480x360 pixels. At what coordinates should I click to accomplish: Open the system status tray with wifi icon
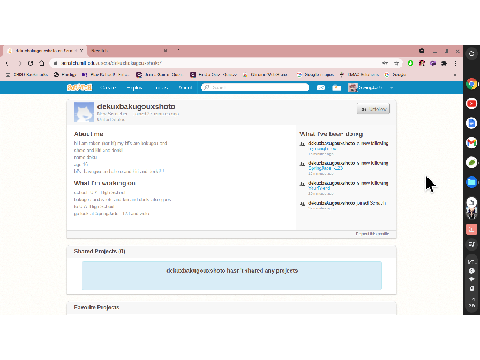(472, 284)
